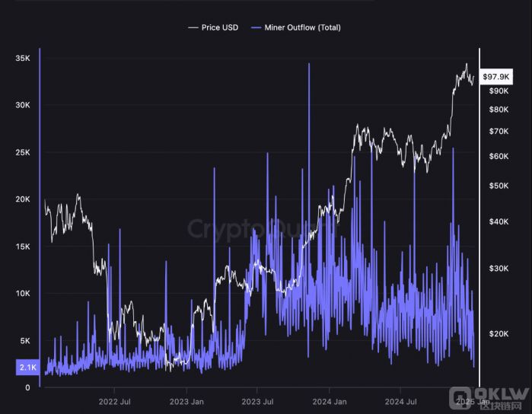The width and height of the screenshot is (532, 414).
Task: Select the 2.1K current outflow label
Action: click(x=28, y=367)
